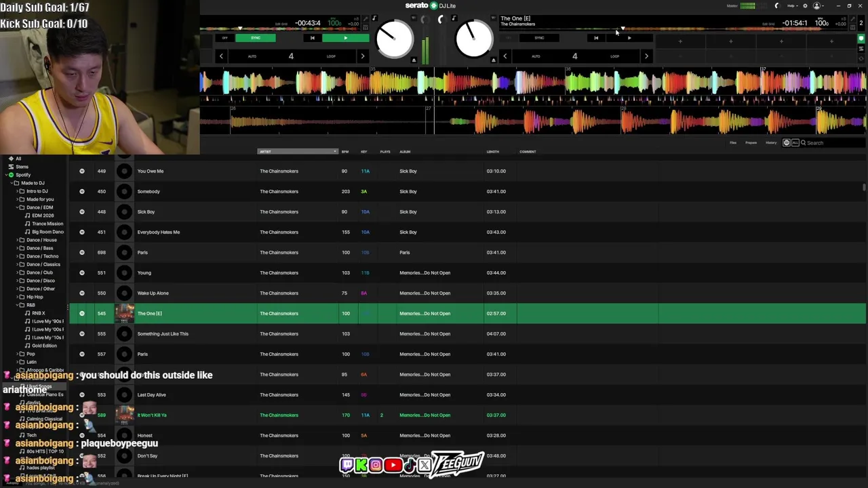Open the EDM 2026 playlist

click(x=43, y=216)
